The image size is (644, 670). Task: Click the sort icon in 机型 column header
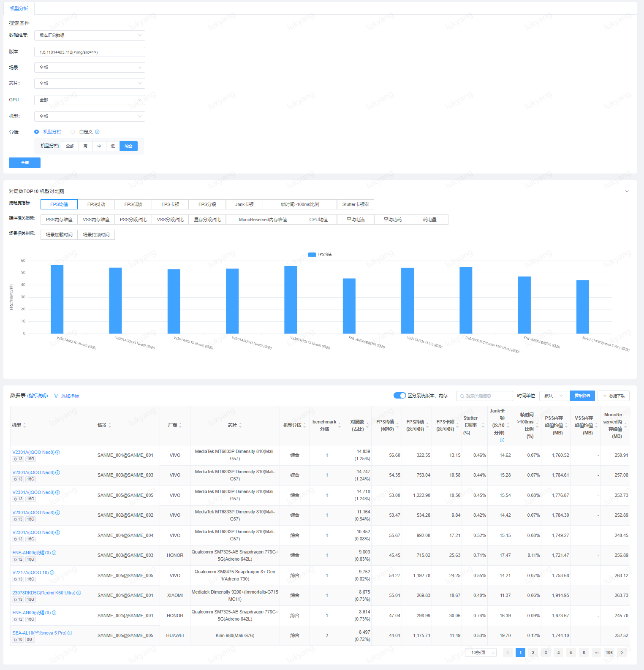pyautogui.click(x=24, y=425)
